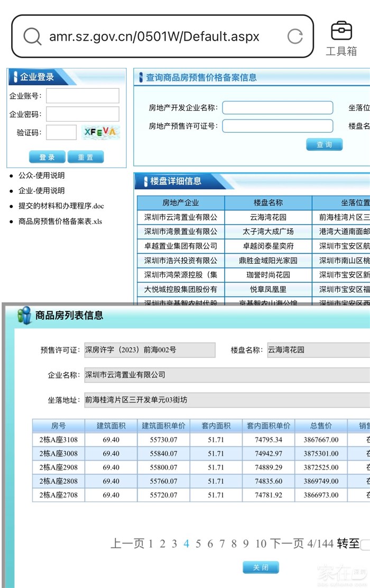Select 云海湾花园 in the property list
The width and height of the screenshot is (370, 588).
coord(268,217)
